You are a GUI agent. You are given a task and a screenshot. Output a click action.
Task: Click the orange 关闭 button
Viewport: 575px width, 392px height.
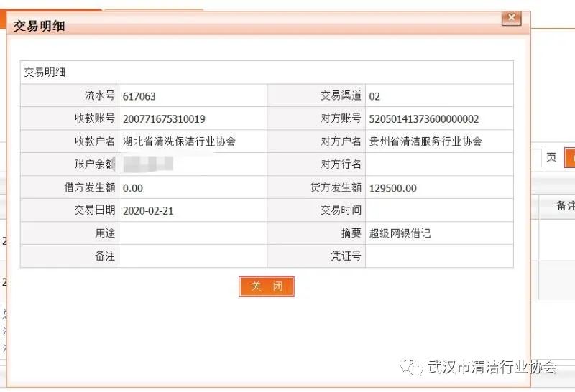267,286
